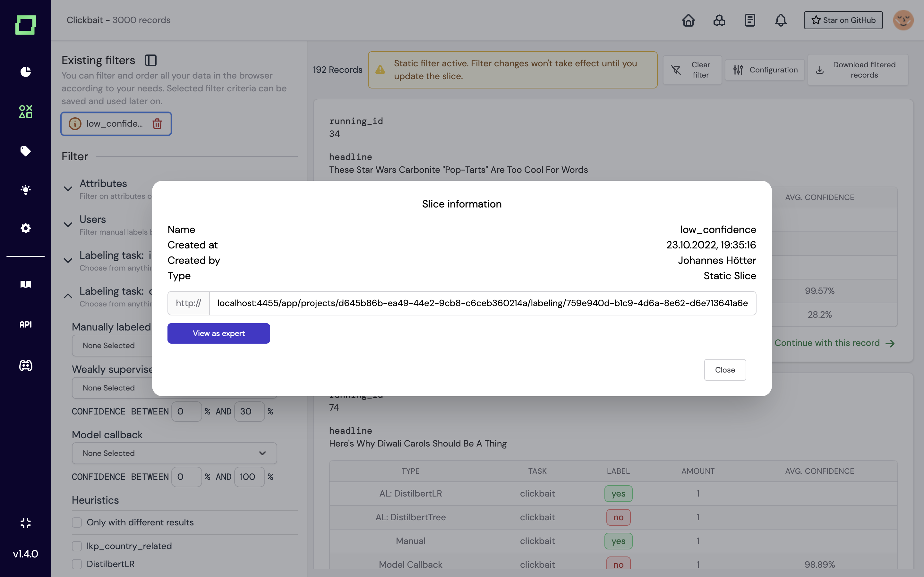Enable Only with different results checkbox
Viewport: 924px width, 577px height.
pos(77,523)
